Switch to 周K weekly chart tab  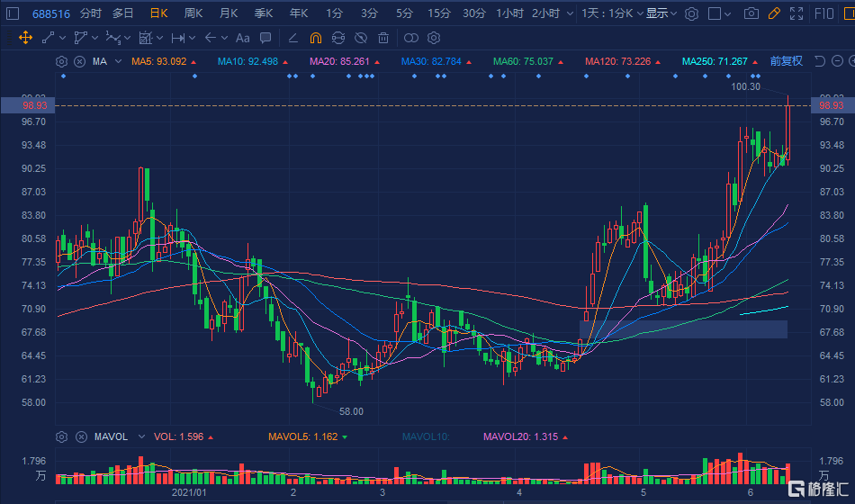193,13
